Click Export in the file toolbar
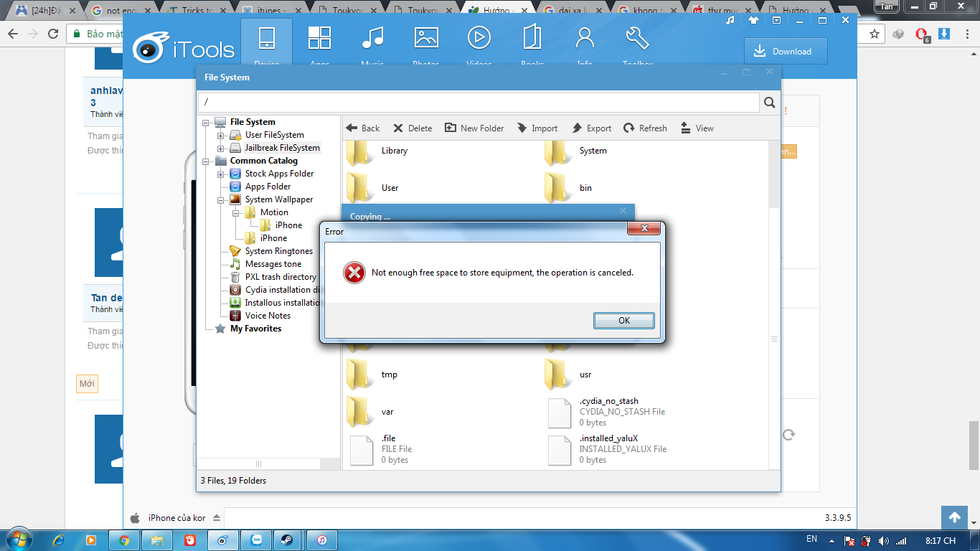 tap(591, 128)
